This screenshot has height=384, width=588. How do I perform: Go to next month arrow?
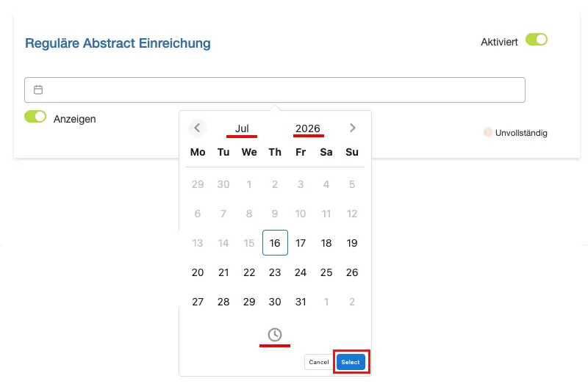pos(352,128)
